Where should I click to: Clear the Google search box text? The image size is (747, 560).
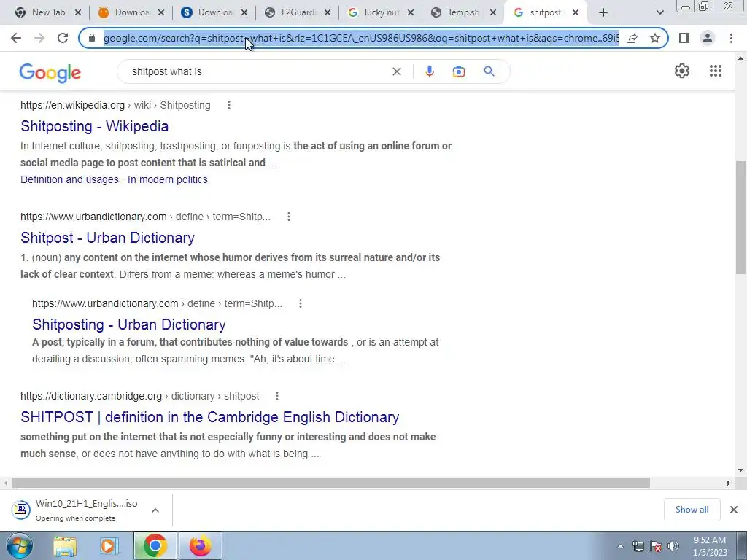pyautogui.click(x=396, y=71)
